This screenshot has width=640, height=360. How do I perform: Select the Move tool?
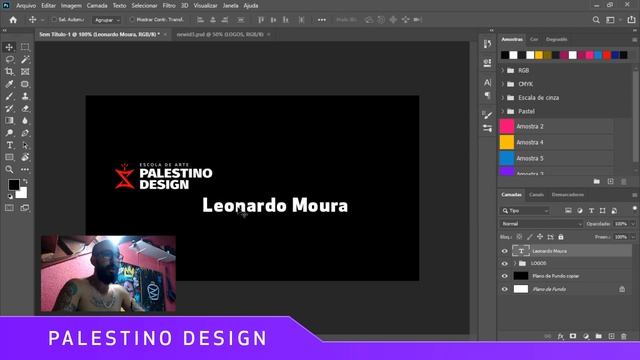coord(9,47)
